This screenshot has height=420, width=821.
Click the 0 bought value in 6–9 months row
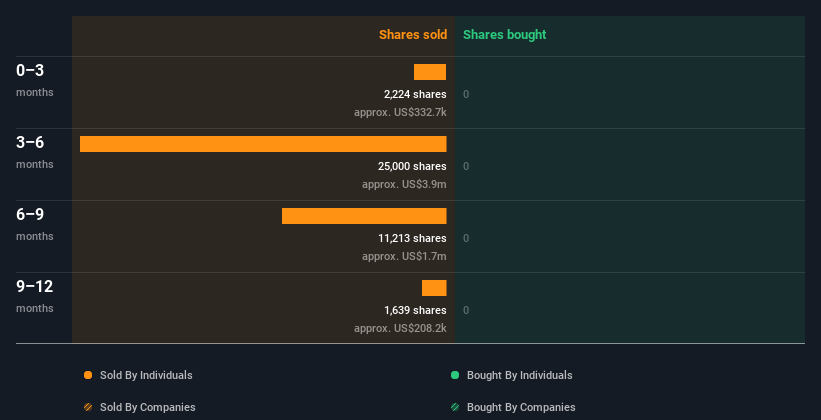(466, 238)
